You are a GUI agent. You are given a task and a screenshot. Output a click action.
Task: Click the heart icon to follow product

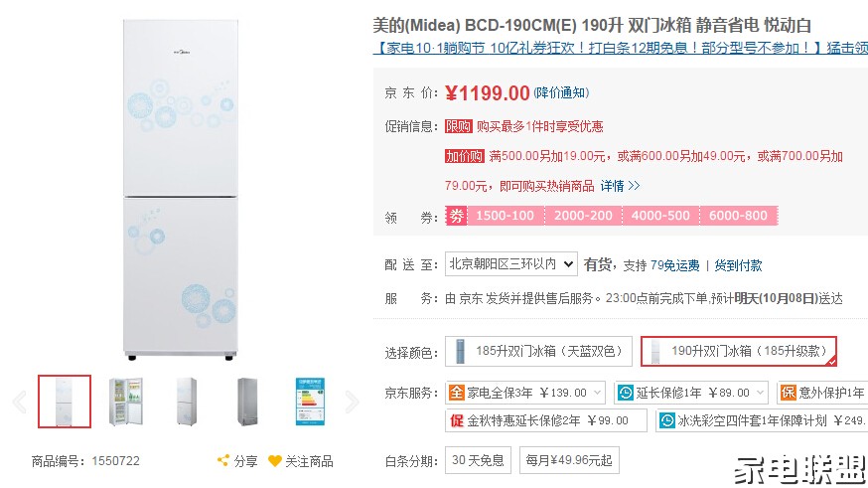click(x=275, y=461)
